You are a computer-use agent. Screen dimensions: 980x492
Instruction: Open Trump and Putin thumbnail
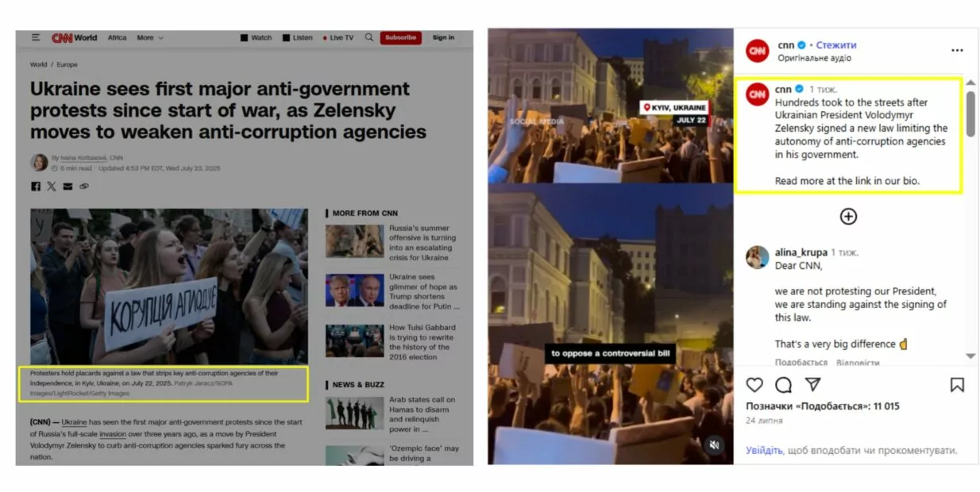(x=354, y=290)
